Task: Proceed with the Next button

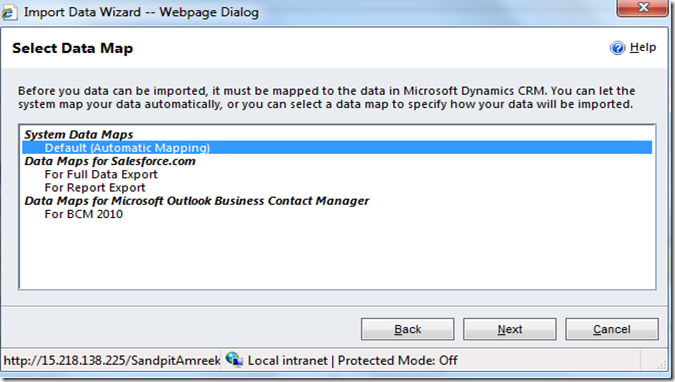Action: point(510,329)
